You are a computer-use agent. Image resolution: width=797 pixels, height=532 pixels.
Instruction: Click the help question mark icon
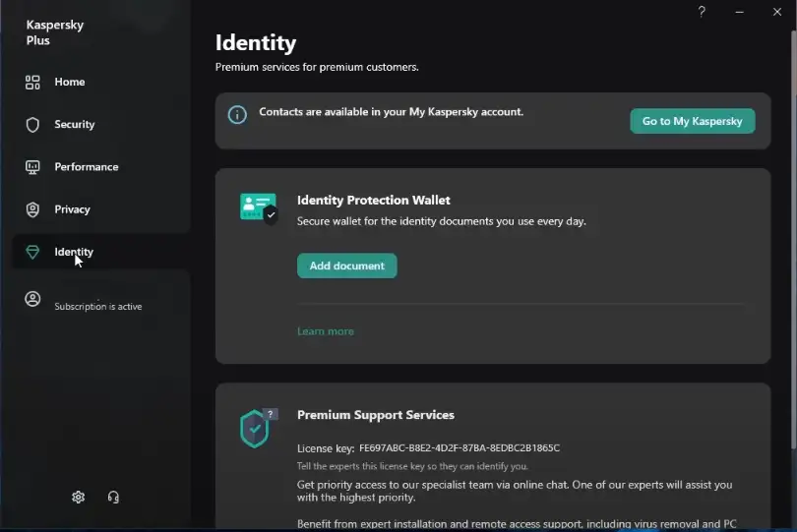click(x=702, y=12)
